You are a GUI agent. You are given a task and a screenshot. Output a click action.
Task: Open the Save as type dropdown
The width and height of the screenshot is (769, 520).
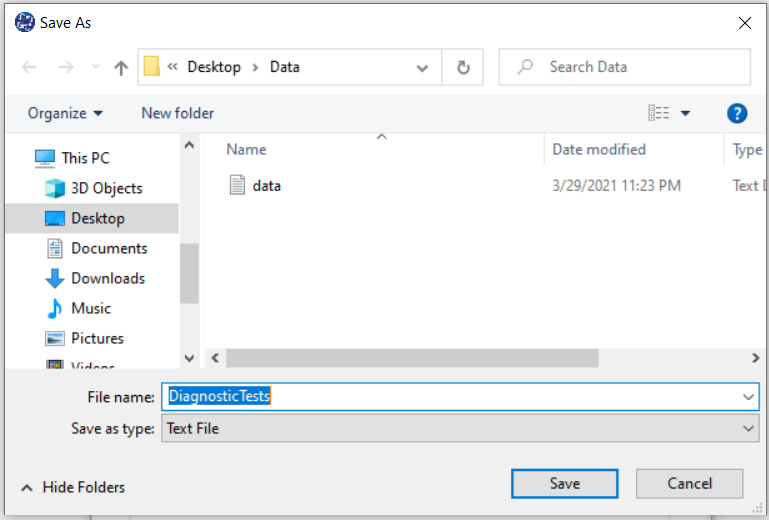tap(460, 428)
